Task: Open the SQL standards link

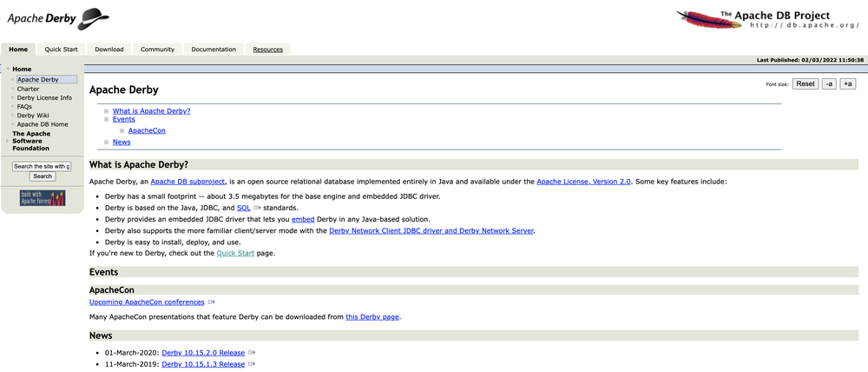Action: (x=244, y=208)
